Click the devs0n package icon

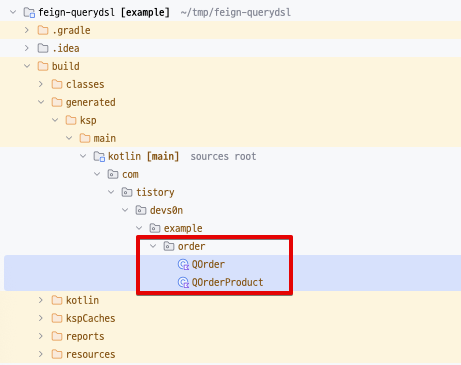(141, 210)
